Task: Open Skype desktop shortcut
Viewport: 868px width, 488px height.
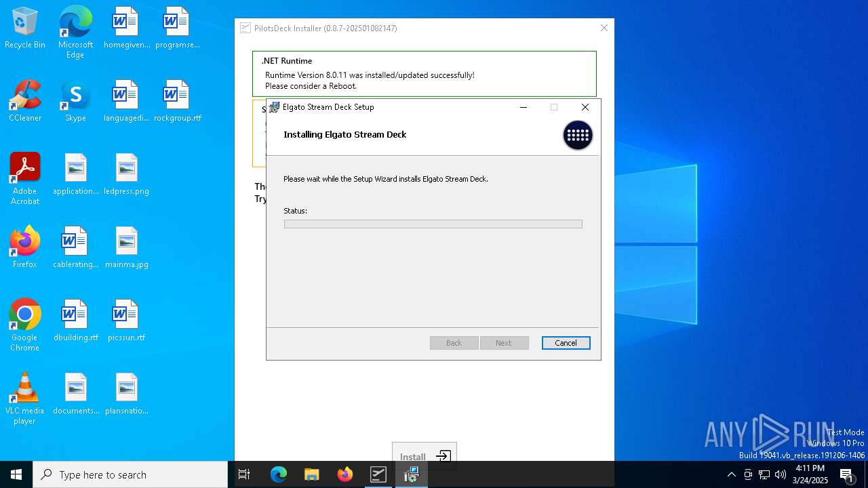Action: tap(75, 102)
